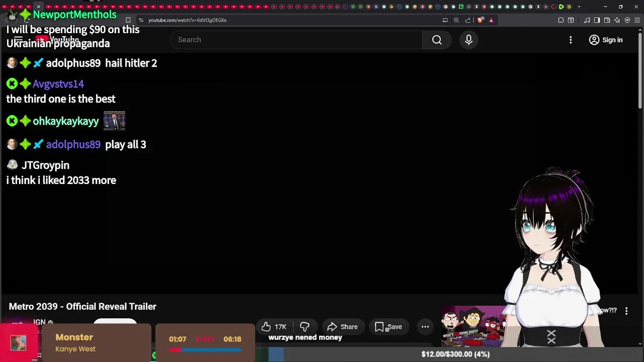Open the Brave Rewards triangle icon
Screen dimensions: 644x362
click(x=491, y=20)
